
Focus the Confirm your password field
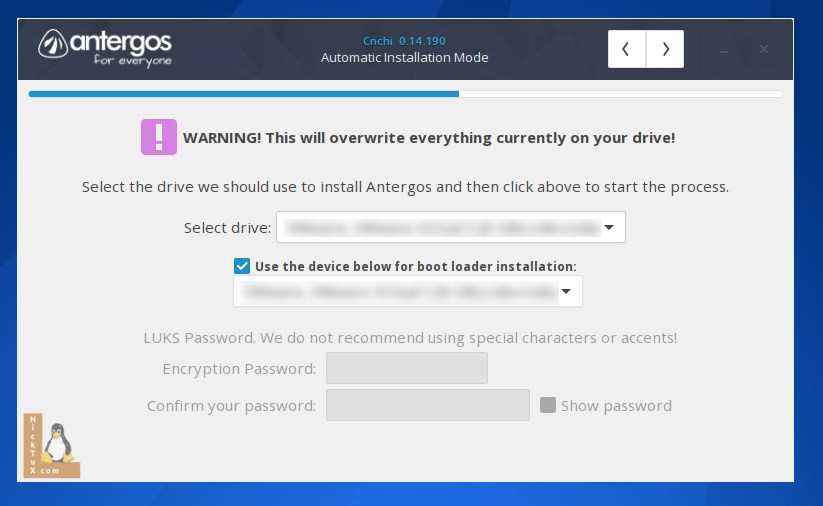[x=427, y=405]
